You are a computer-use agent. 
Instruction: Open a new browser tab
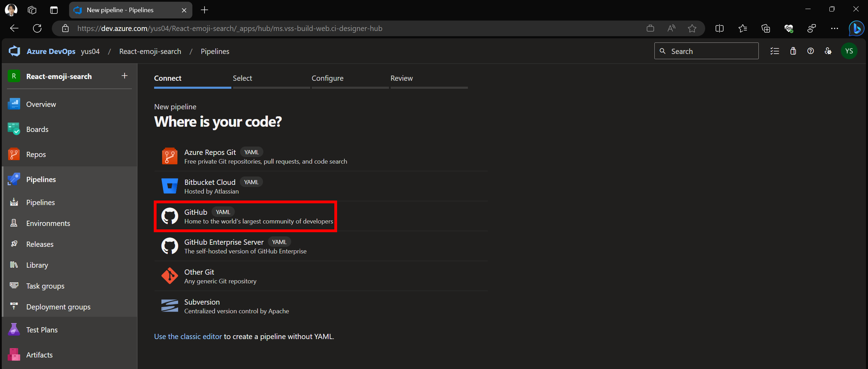205,10
